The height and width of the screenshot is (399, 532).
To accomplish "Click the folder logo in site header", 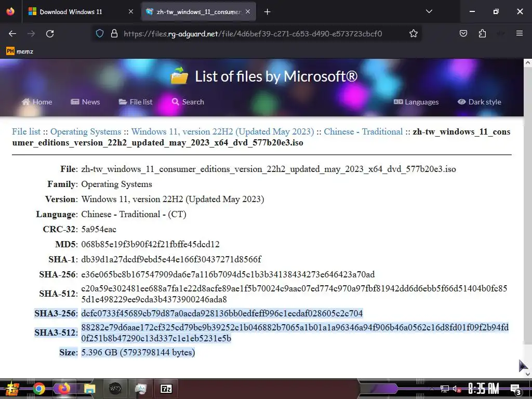I will tap(179, 76).
